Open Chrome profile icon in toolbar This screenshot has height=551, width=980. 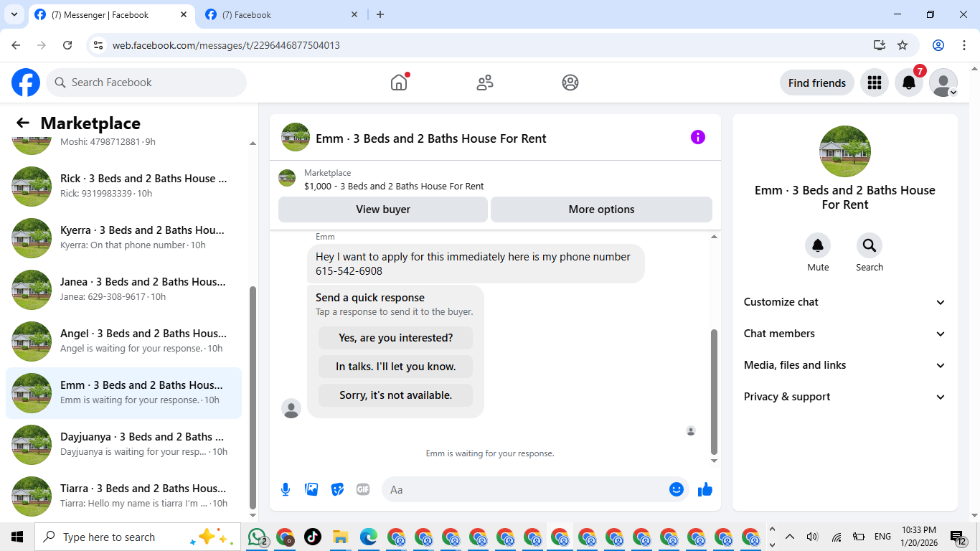coord(938,45)
